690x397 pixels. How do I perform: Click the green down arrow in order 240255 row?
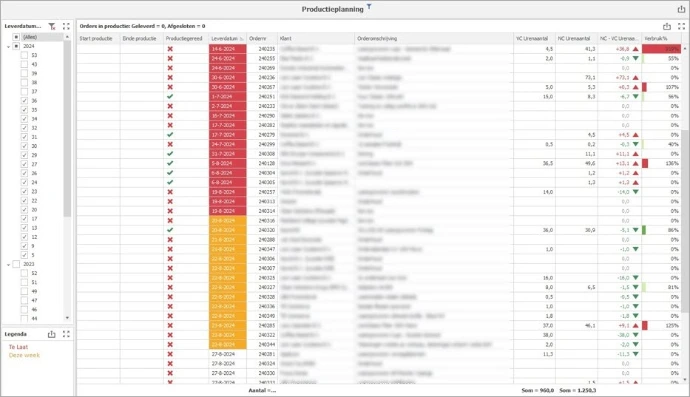point(635,59)
